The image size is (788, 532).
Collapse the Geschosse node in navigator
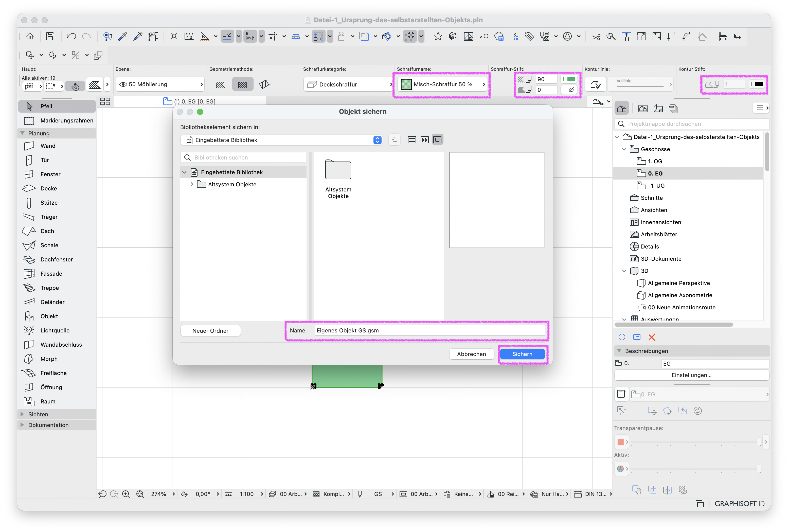point(624,149)
